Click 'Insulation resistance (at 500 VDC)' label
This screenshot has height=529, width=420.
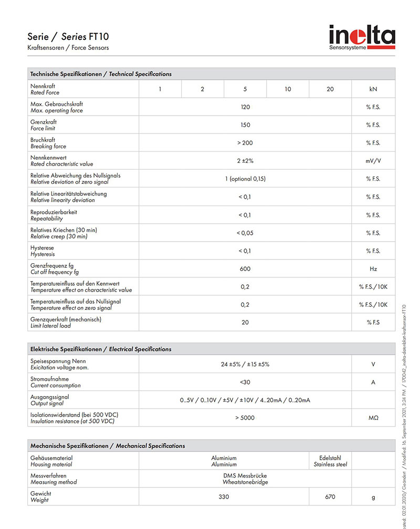tap(72, 421)
